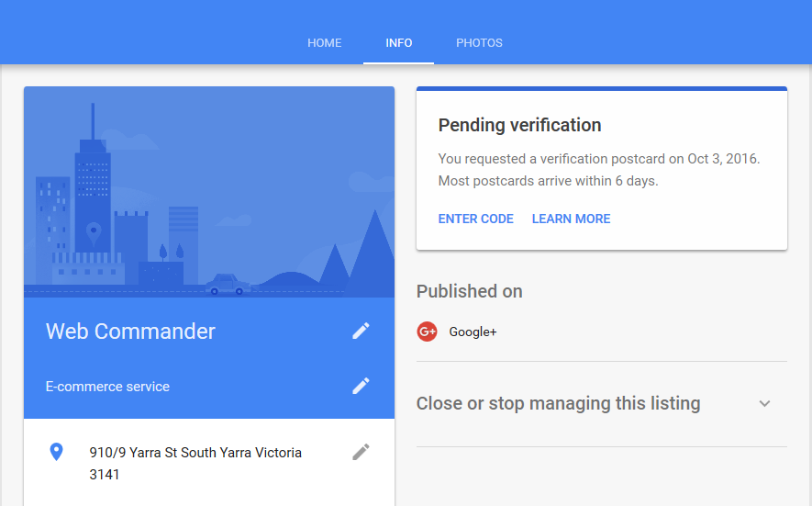Click the Pending verification heading
This screenshot has height=506, width=812.
519,126
